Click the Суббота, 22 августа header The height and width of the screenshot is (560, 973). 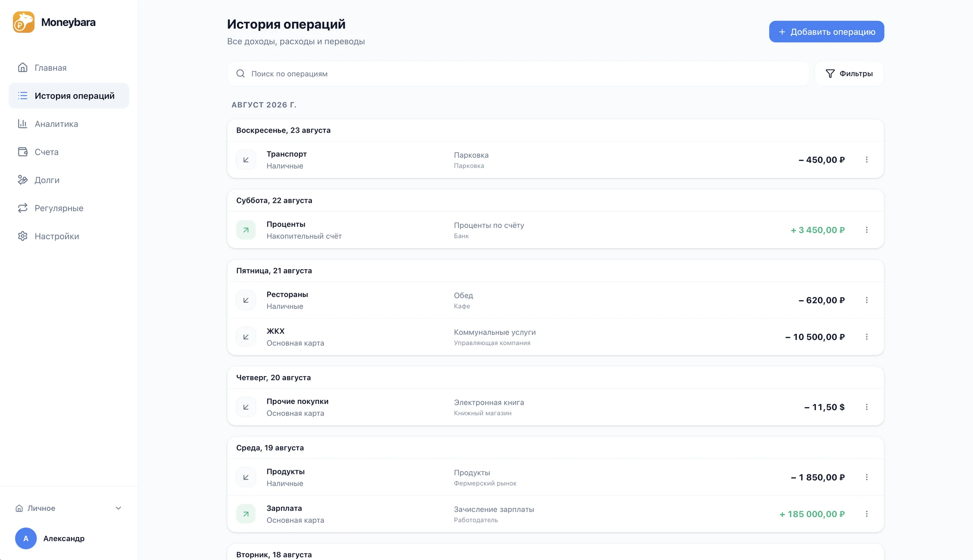274,200
